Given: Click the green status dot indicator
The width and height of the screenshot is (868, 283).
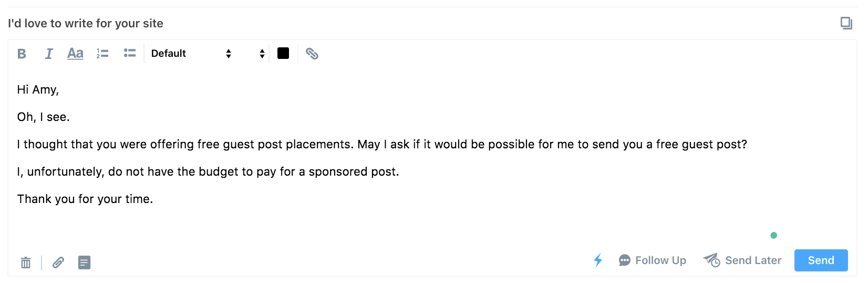Looking at the screenshot, I should 773,235.
